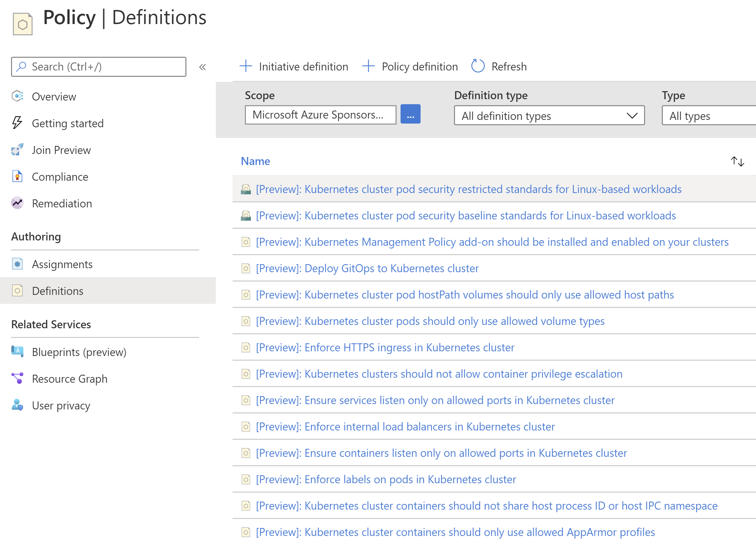
Task: Click the Name column header
Action: [256, 161]
